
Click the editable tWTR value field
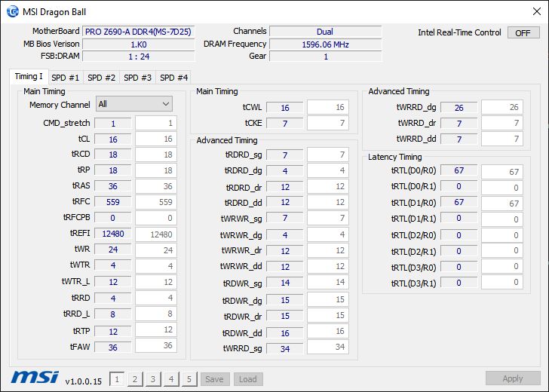pyautogui.click(x=156, y=266)
